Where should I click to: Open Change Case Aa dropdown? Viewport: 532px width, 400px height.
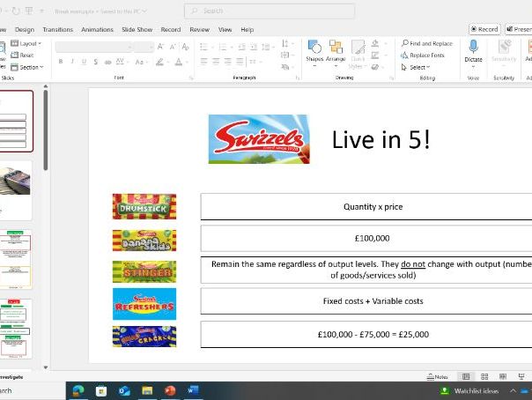[x=141, y=62]
